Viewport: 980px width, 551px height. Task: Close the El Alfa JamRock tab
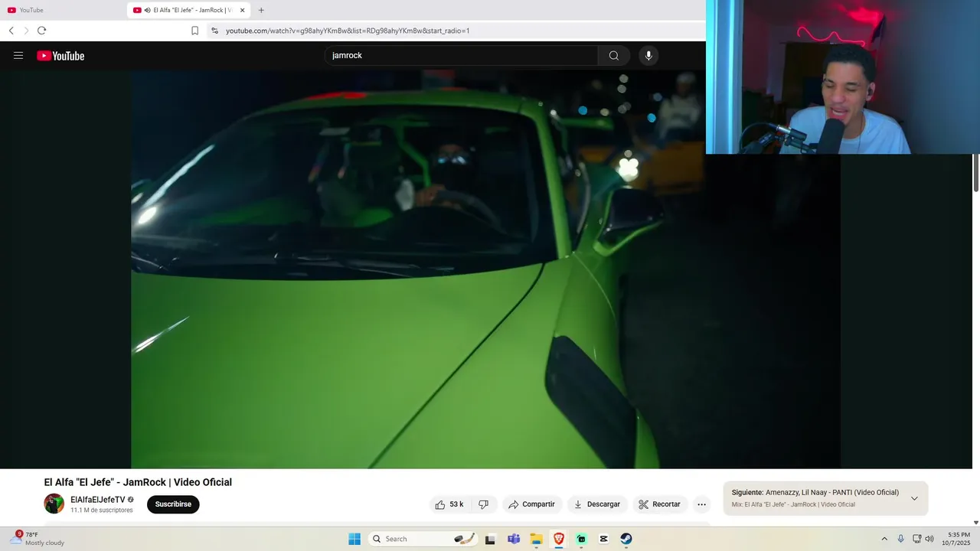pyautogui.click(x=242, y=10)
